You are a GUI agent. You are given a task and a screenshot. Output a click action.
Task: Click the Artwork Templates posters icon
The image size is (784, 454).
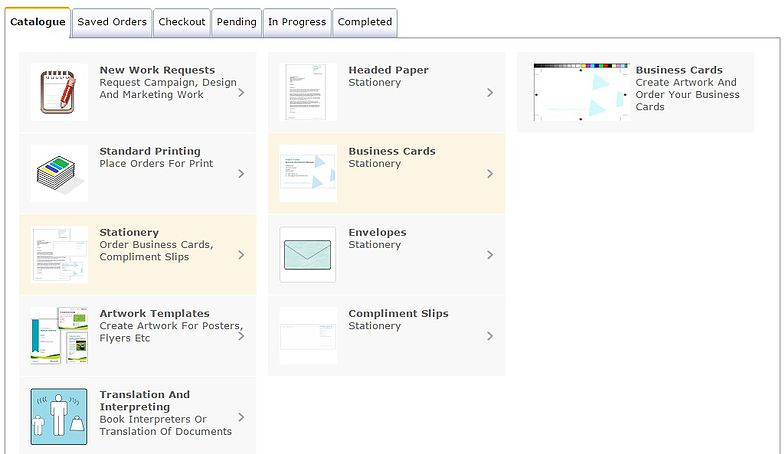[x=59, y=336]
